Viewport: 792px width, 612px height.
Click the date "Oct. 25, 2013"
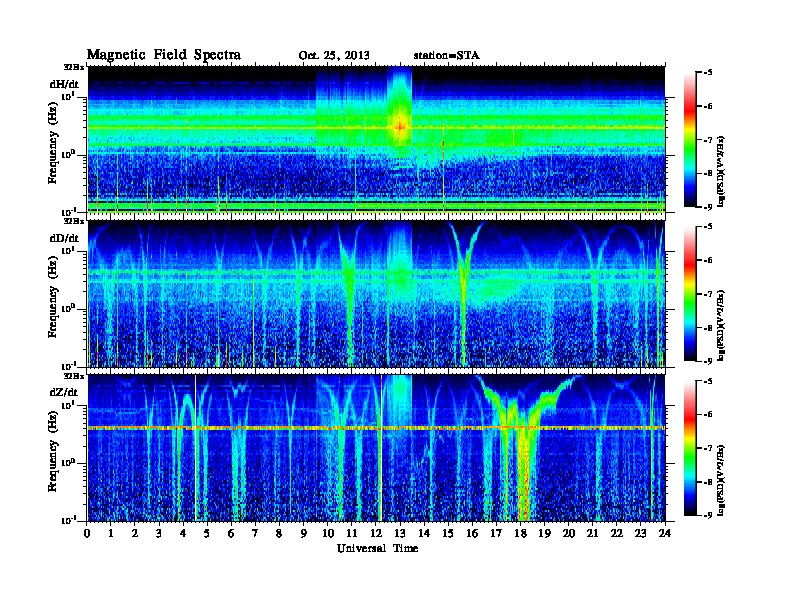pos(334,56)
